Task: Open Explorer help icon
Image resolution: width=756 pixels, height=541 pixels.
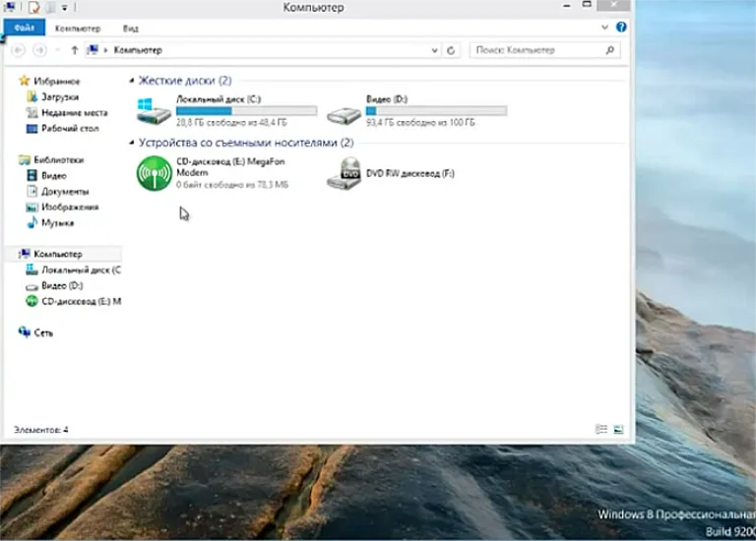Action: click(621, 27)
